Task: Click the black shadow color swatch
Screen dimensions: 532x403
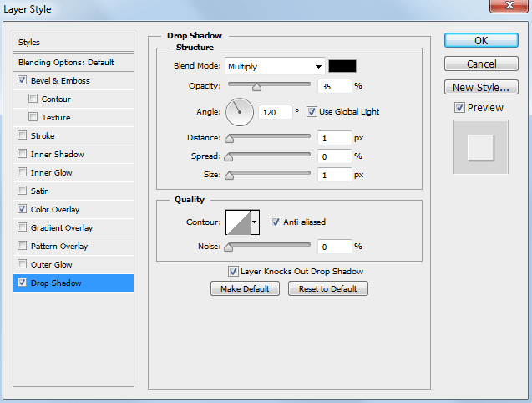Action: 342,66
